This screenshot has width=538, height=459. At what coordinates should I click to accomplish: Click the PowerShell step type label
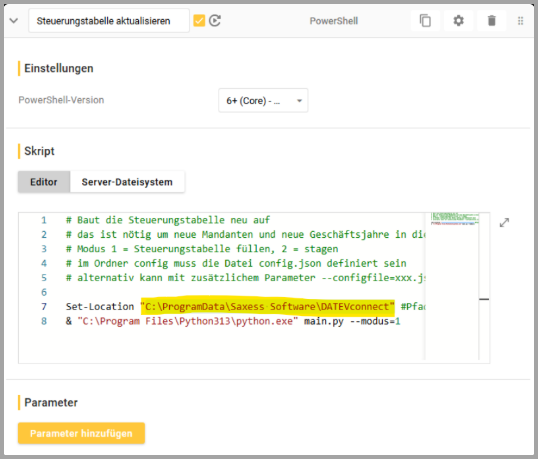pos(334,21)
